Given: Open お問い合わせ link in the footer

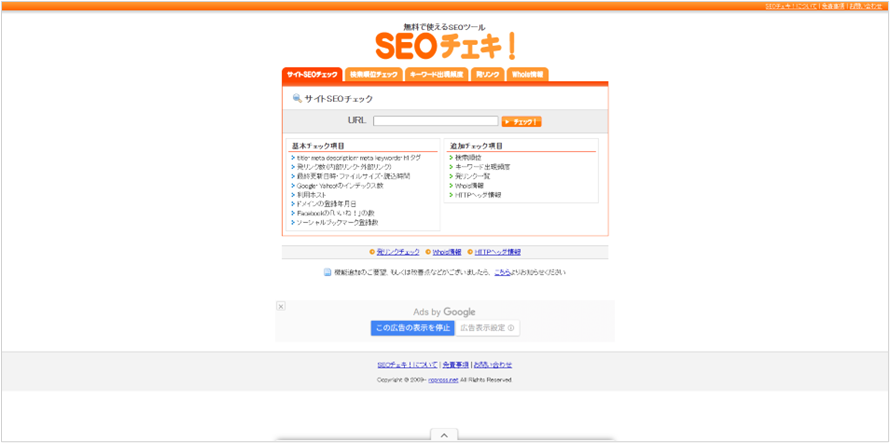Looking at the screenshot, I should tap(493, 365).
